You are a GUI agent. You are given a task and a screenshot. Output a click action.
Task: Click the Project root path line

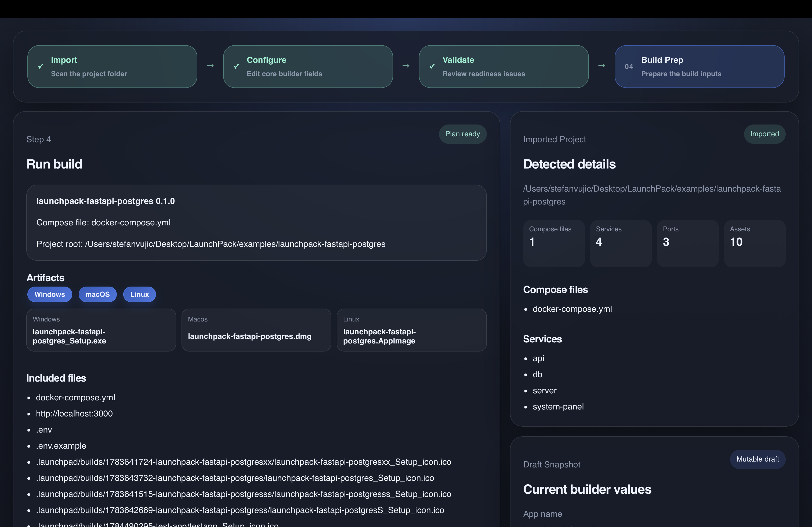coord(211,244)
